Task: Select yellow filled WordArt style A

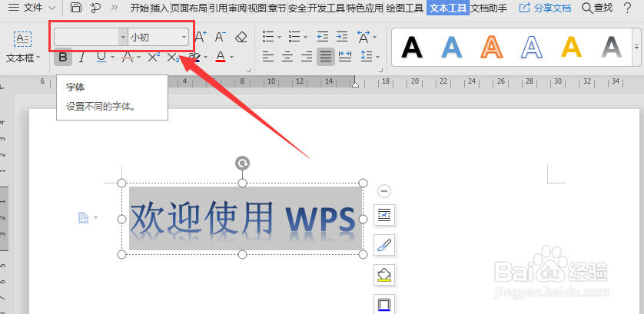Action: click(x=572, y=47)
